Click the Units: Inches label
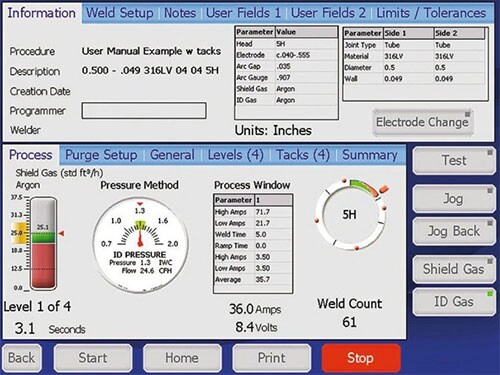This screenshot has height=375, width=500. pyautogui.click(x=273, y=130)
